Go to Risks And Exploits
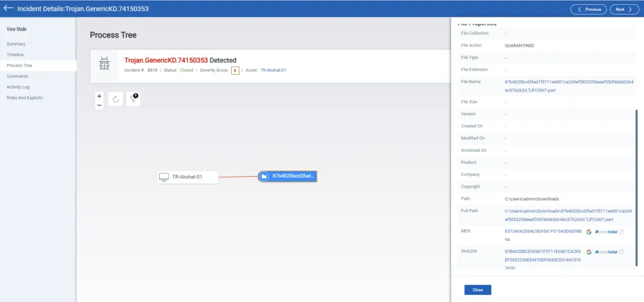Screen dimensions: 644x302 tap(24, 98)
